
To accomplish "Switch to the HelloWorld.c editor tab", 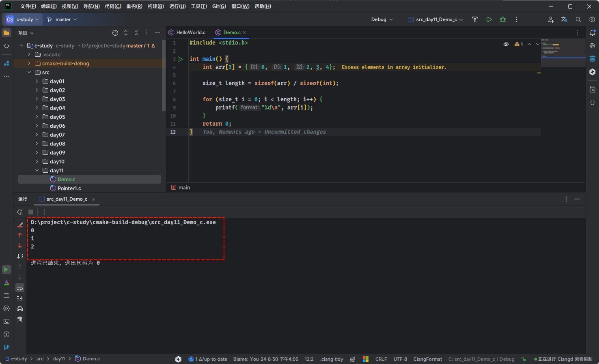I will [x=190, y=32].
